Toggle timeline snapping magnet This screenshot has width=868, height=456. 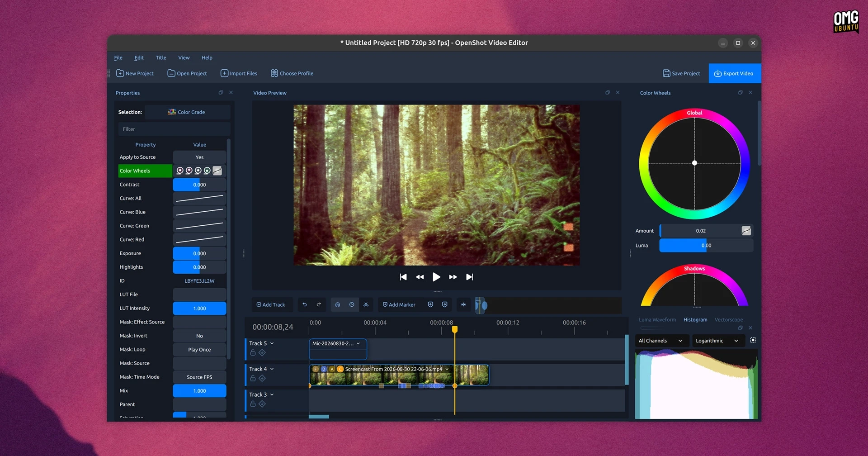[x=337, y=304]
